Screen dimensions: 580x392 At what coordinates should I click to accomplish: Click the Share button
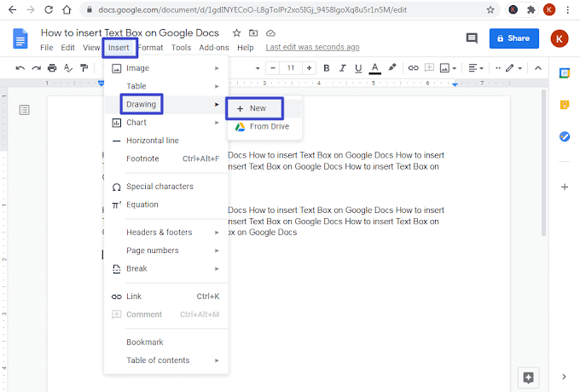[x=513, y=38]
